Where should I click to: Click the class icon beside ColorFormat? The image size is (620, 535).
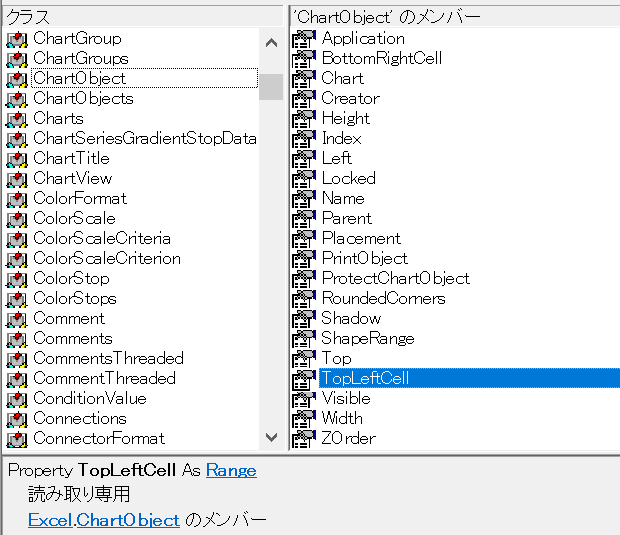click(x=17, y=198)
